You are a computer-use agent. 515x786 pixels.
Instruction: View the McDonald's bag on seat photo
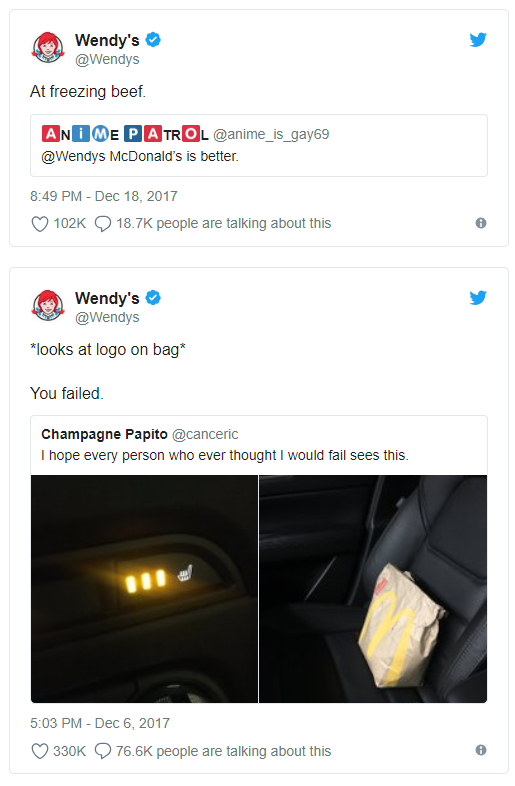(x=373, y=589)
